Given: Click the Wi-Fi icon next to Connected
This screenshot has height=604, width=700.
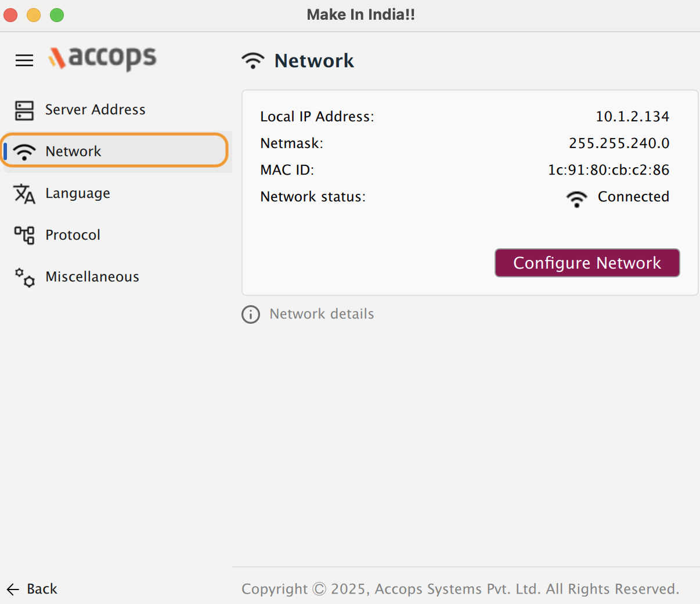Looking at the screenshot, I should 576,198.
